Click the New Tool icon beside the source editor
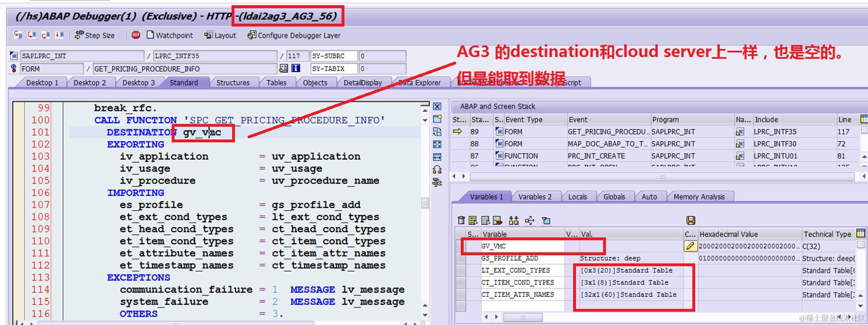 (x=437, y=119)
